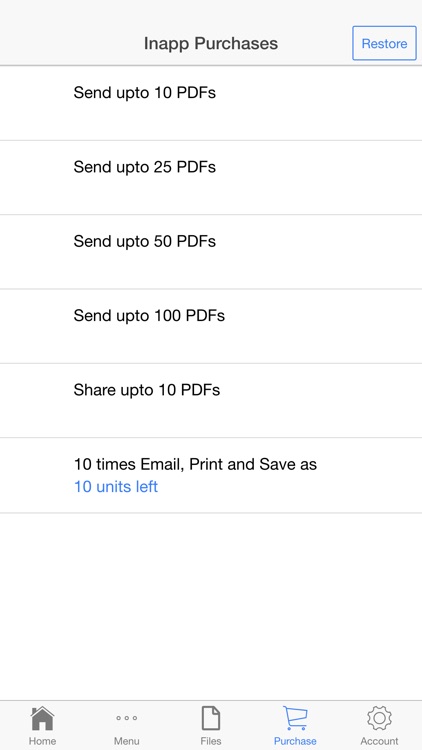The image size is (422, 750).
Task: Select the Files document icon
Action: tap(211, 718)
